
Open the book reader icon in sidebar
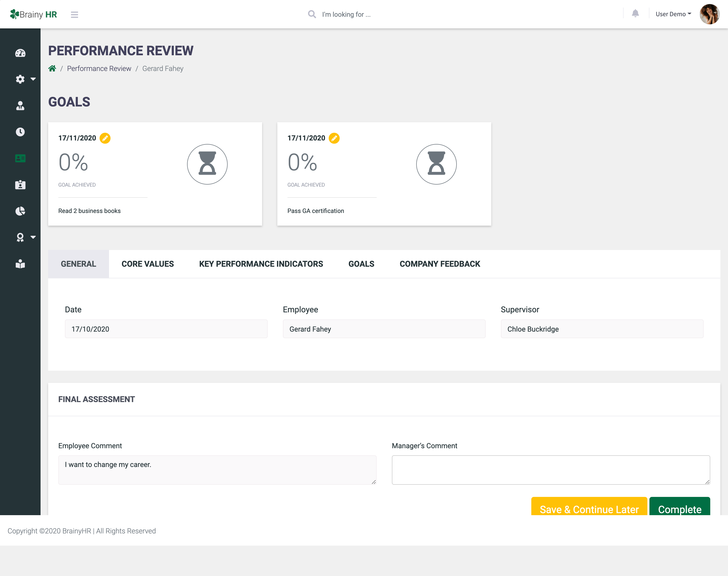(20, 264)
